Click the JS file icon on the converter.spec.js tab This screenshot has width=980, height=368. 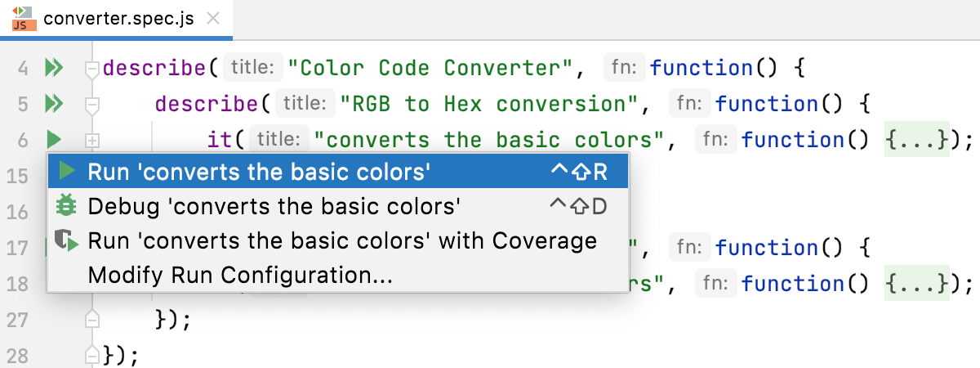[21, 18]
